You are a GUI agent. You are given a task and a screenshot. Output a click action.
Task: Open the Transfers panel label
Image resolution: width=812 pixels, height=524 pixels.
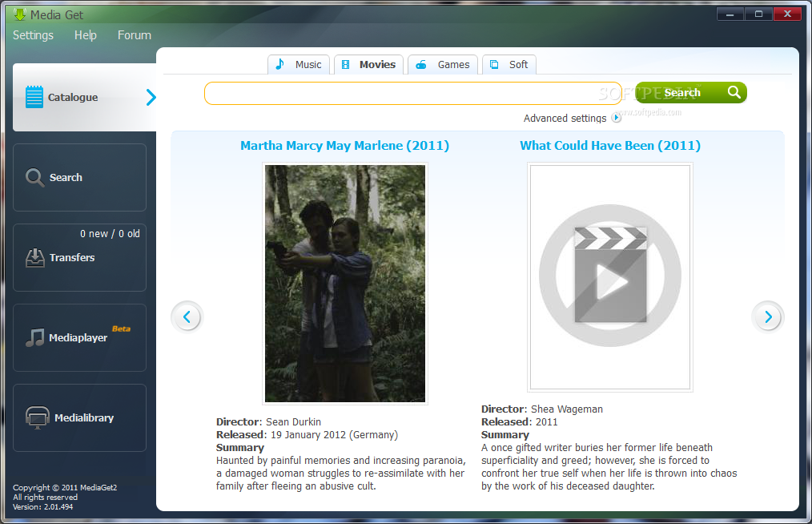(72, 258)
